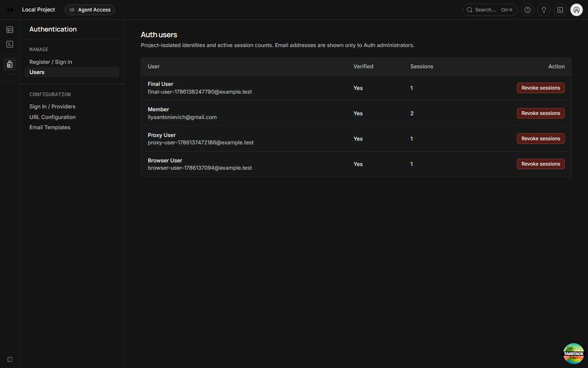The width and height of the screenshot is (588, 368).
Task: Click the Member name
Action: coord(158,109)
